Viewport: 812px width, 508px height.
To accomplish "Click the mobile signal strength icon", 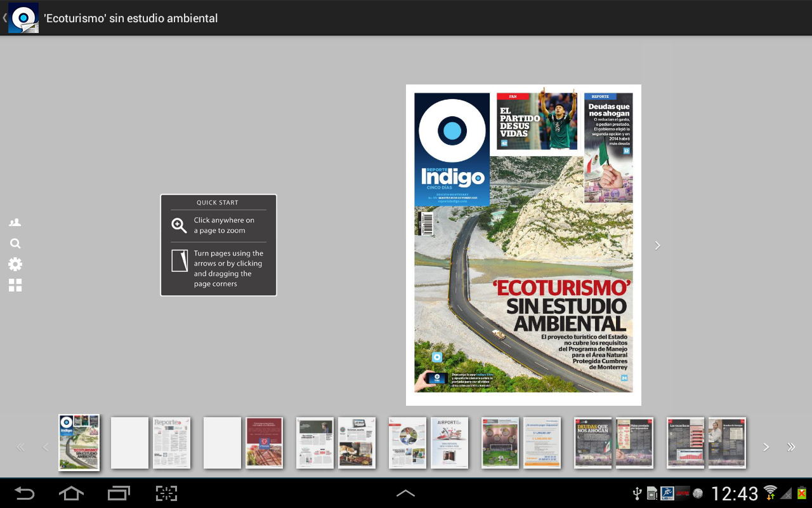I will coord(787,493).
